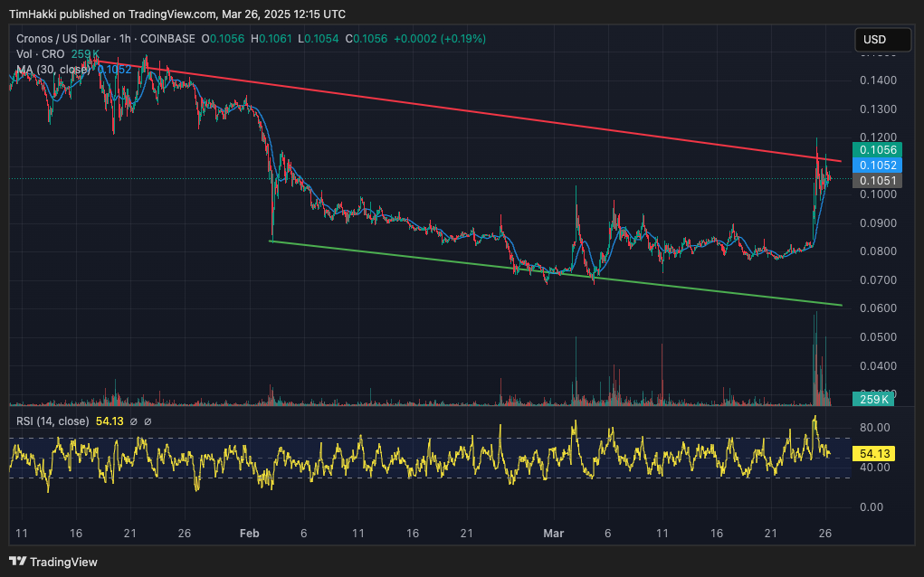The height and width of the screenshot is (577, 924).
Task: Click the first ∅ symbol beside RSI value
Action: (x=133, y=421)
